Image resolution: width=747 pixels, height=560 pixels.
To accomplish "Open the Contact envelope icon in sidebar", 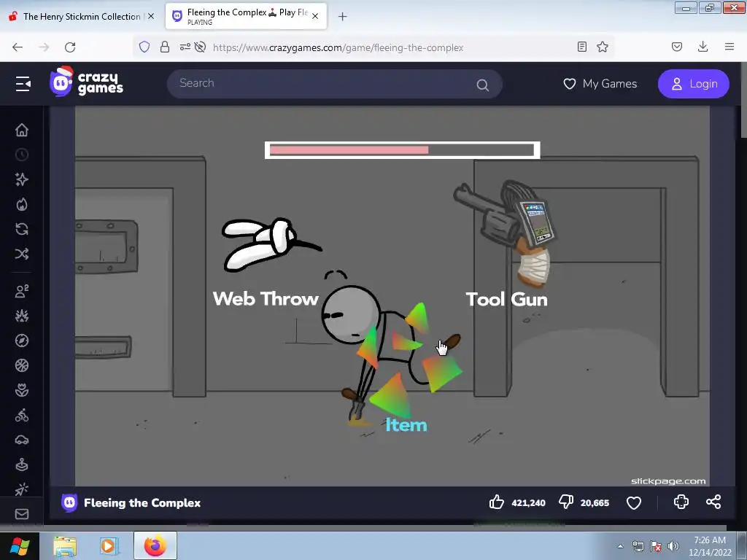I will (22, 514).
